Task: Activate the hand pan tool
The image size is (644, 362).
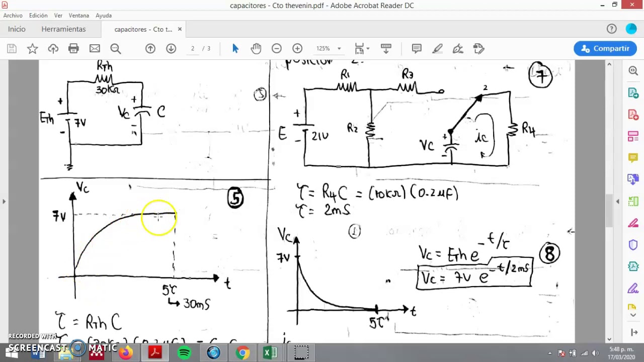Action: 256,48
